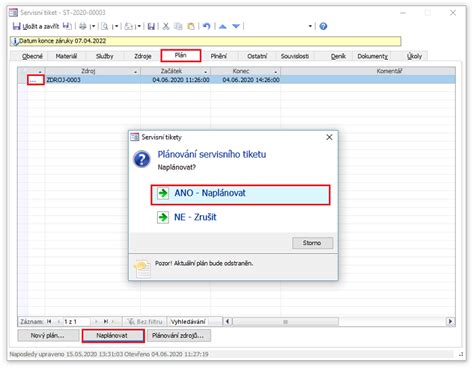474x369 pixels.
Task: Switch to the Materiál tab
Action: point(66,56)
